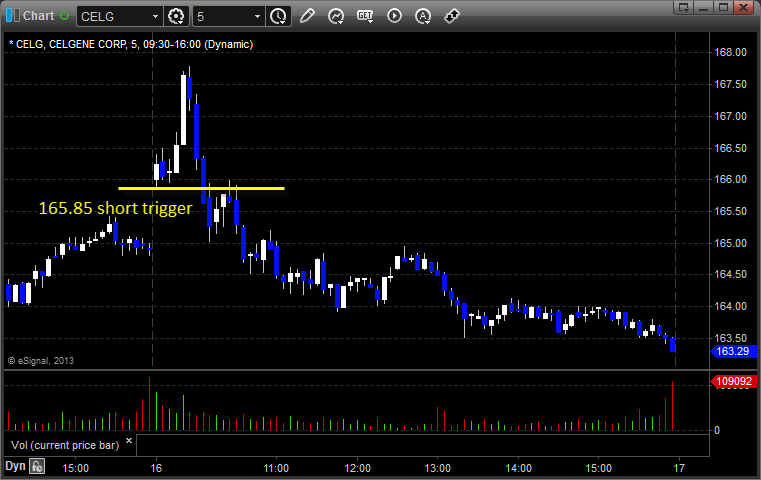Click the blue 163.29 current price marker
The height and width of the screenshot is (480, 761).
point(733,351)
